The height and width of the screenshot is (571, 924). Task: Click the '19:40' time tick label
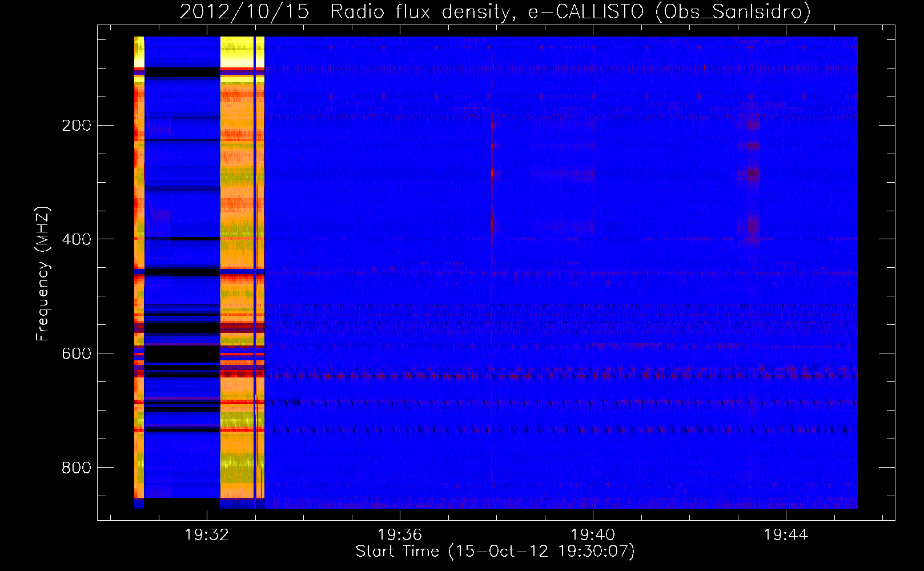coord(593,534)
